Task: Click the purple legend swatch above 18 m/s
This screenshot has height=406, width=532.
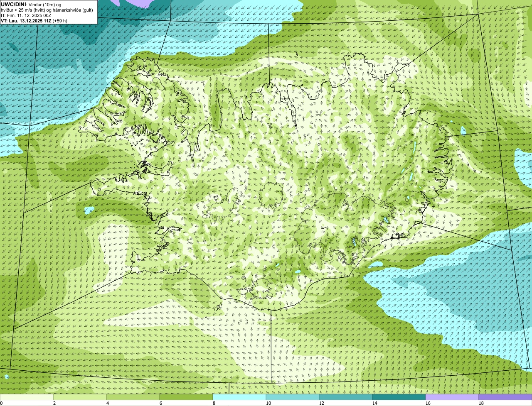Action: coord(505,397)
